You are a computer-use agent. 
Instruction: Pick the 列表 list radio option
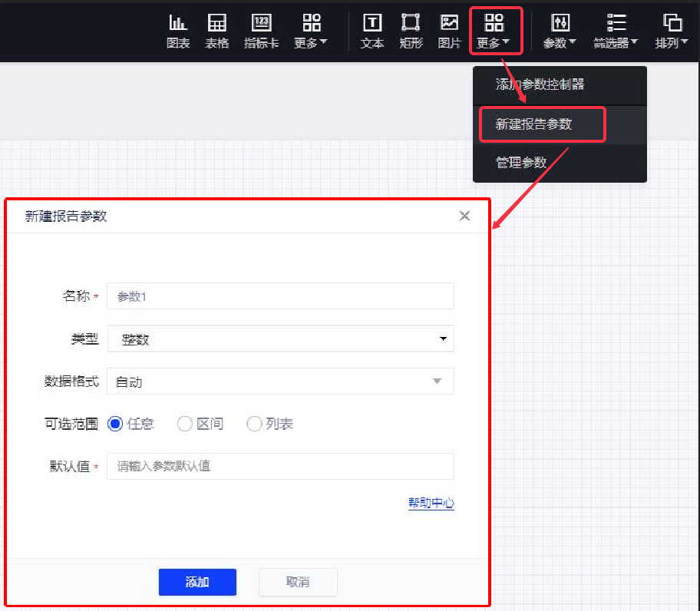[x=254, y=424]
